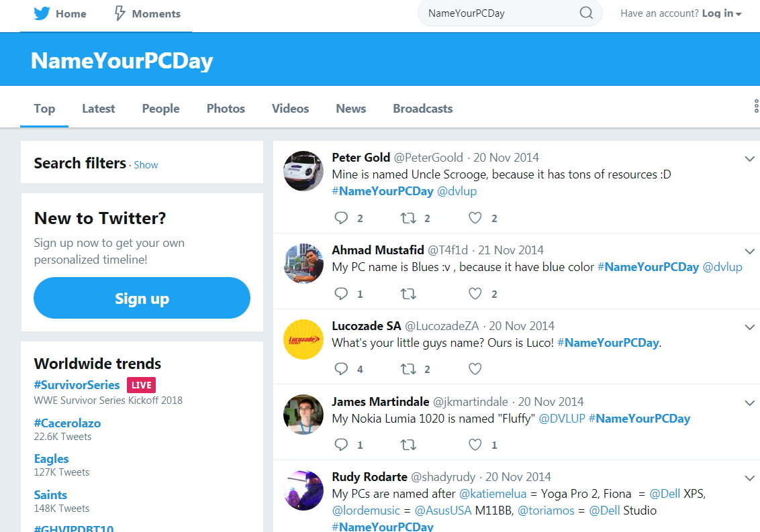
Task: Show the Search filters
Action: tap(146, 165)
